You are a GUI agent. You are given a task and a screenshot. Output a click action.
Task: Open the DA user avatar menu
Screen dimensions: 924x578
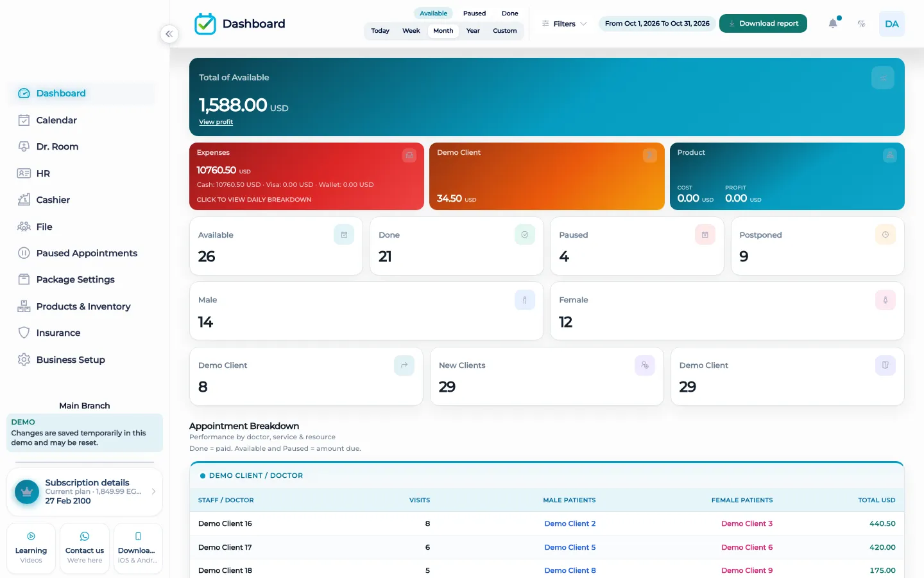[892, 24]
